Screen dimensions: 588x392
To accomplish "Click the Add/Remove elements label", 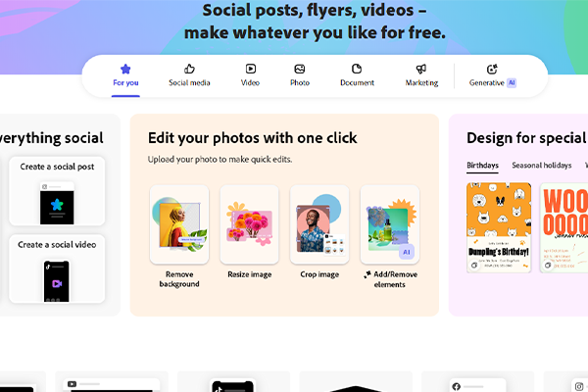I will [395, 279].
